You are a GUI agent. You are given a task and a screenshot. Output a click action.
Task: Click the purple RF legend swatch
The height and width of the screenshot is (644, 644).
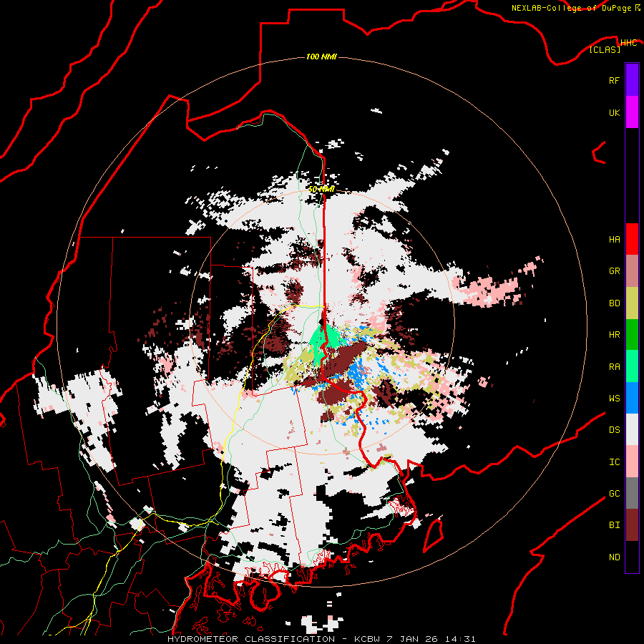point(632,80)
